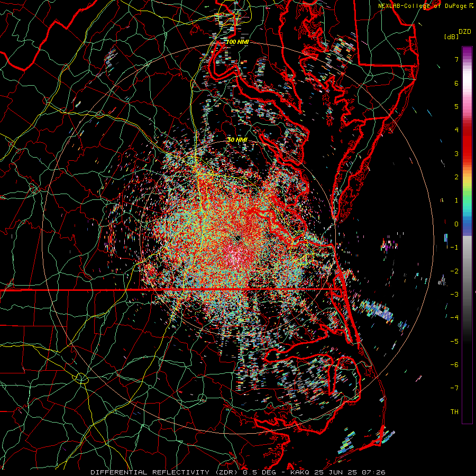This screenshot has height=476, width=476.
Task: Click the -5 value on the color scale
Action: [454, 342]
